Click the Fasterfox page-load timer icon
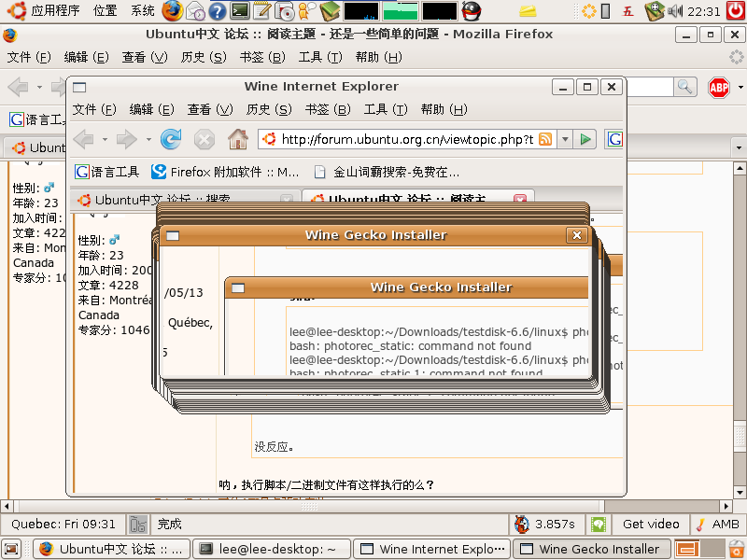The height and width of the screenshot is (560, 747). click(x=522, y=525)
